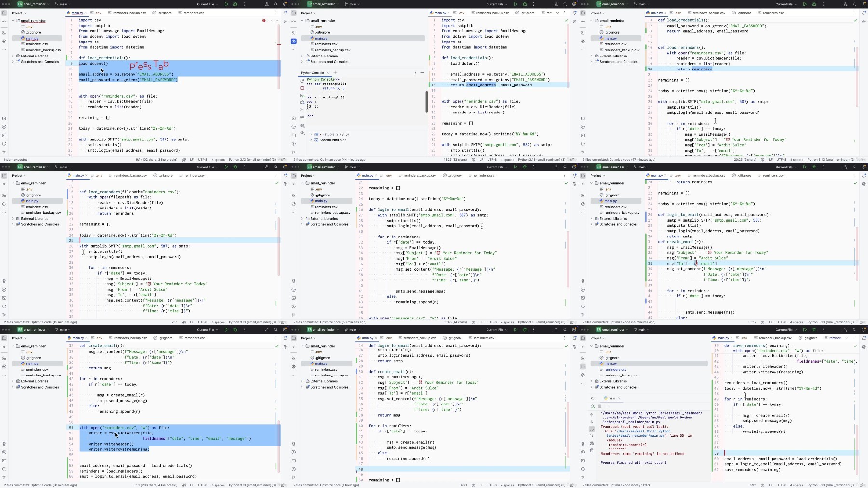Go to next highlighted error arrow, 'Indent expected' window
The height and width of the screenshot is (488, 868).
coord(277,20)
